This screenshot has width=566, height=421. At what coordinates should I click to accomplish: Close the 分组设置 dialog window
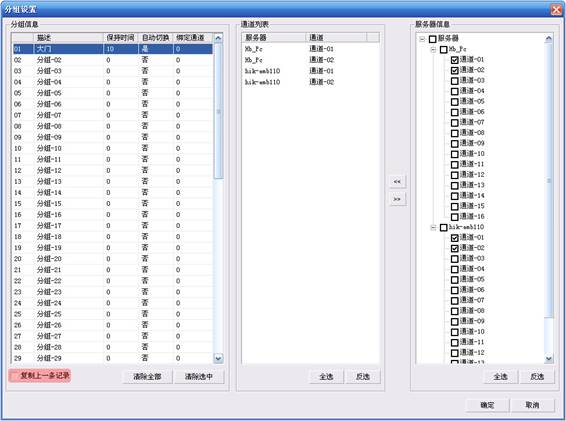[x=556, y=9]
